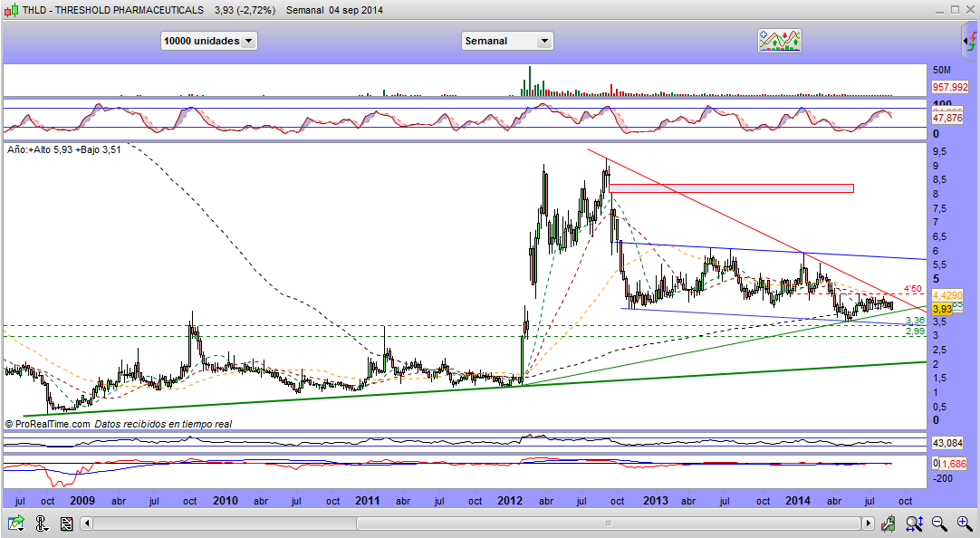Open the share/export chart icon menu
980x538 pixels.
[x=15, y=523]
